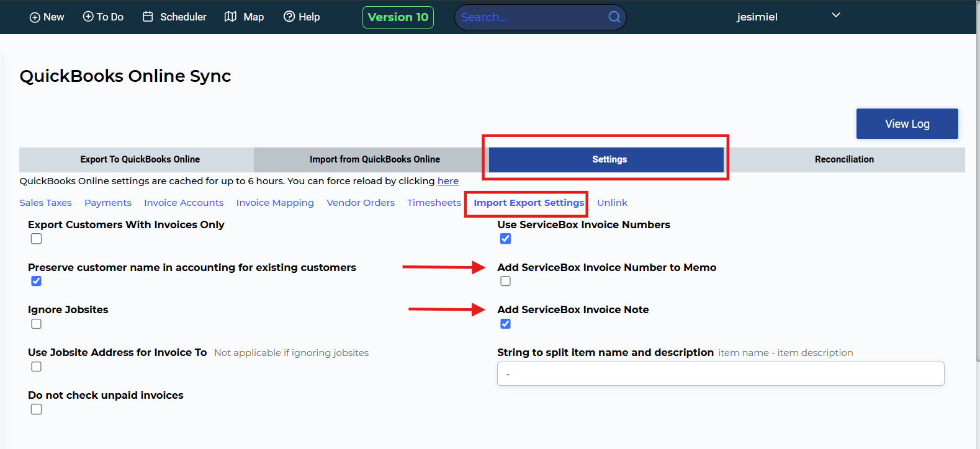
Task: Open the Scheduler calendar icon
Action: [x=148, y=17]
